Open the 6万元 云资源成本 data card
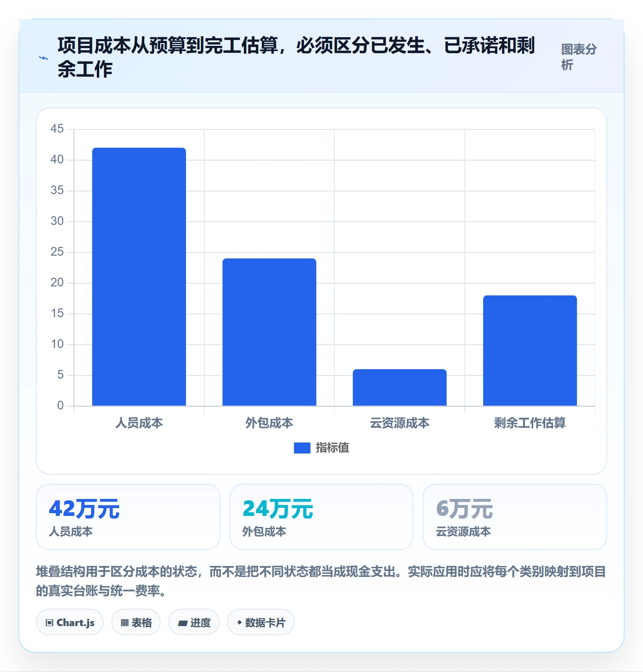This screenshot has height=672, width=643. coord(515,517)
